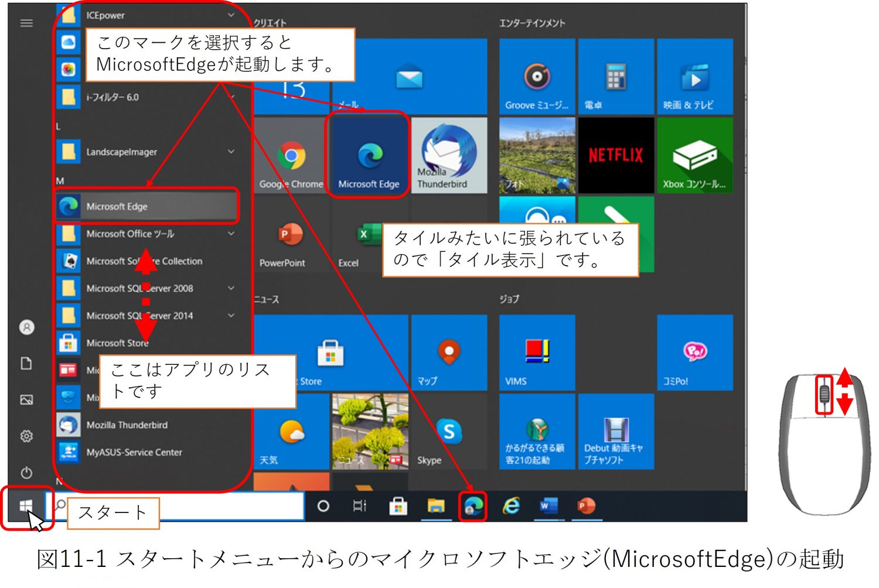Open the Google Chrome tile
The image size is (879, 588).
pos(290,155)
